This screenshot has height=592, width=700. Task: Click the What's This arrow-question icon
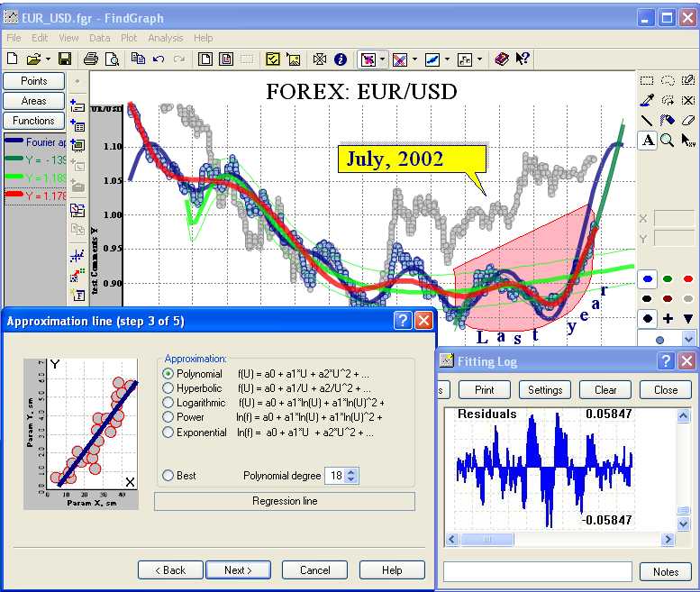[x=523, y=59]
